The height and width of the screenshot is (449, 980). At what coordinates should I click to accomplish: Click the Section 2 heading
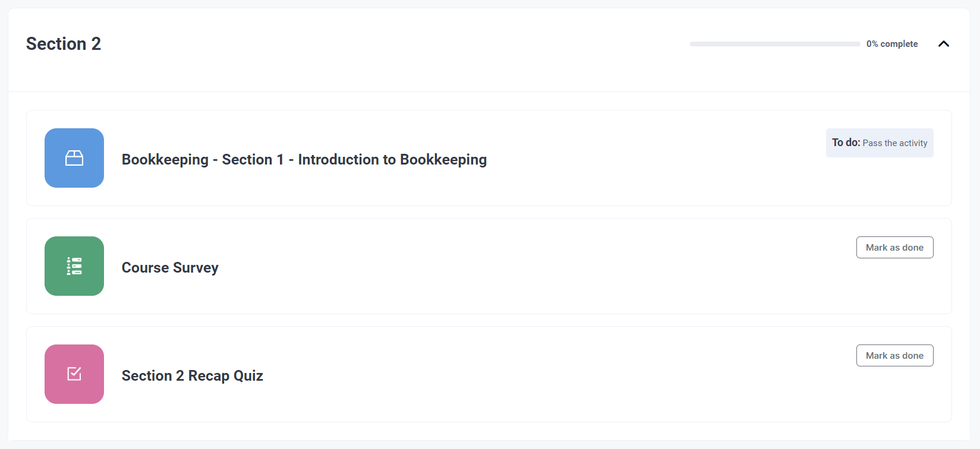63,43
